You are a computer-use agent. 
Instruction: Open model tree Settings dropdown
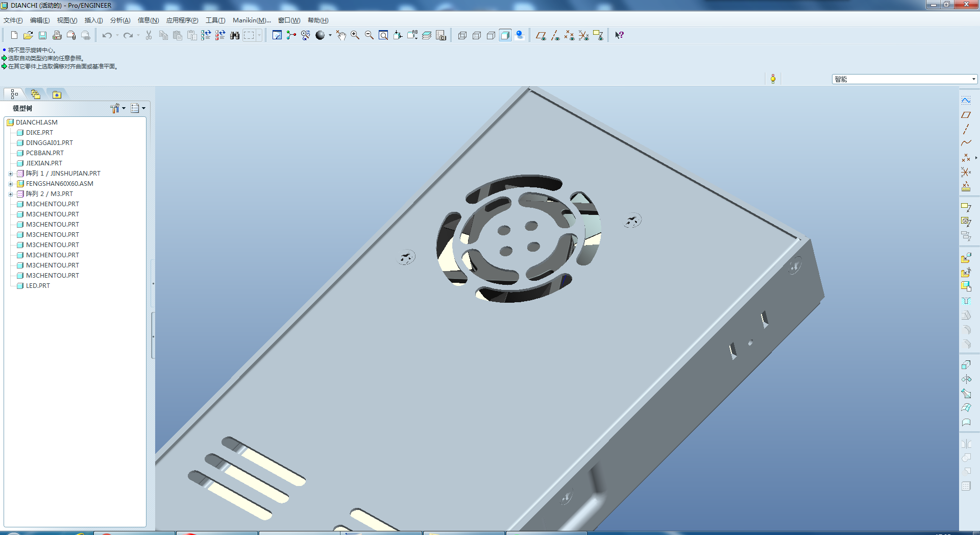pyautogui.click(x=118, y=108)
